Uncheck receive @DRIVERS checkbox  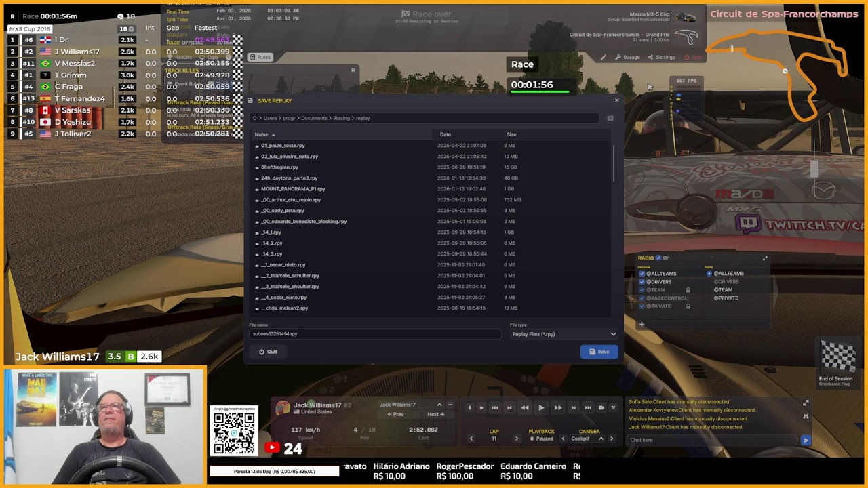click(642, 281)
